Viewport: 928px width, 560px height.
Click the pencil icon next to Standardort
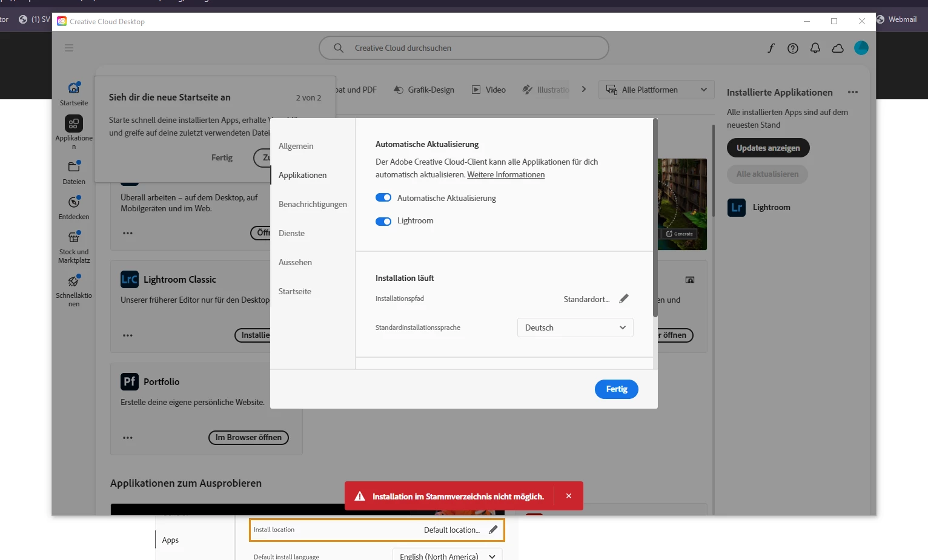pos(624,298)
